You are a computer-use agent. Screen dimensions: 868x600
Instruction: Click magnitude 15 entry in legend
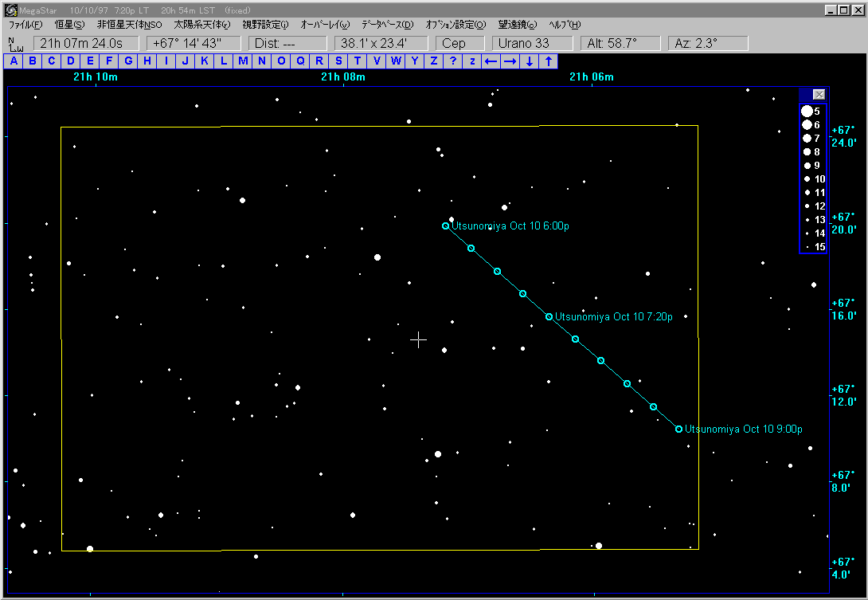click(815, 247)
